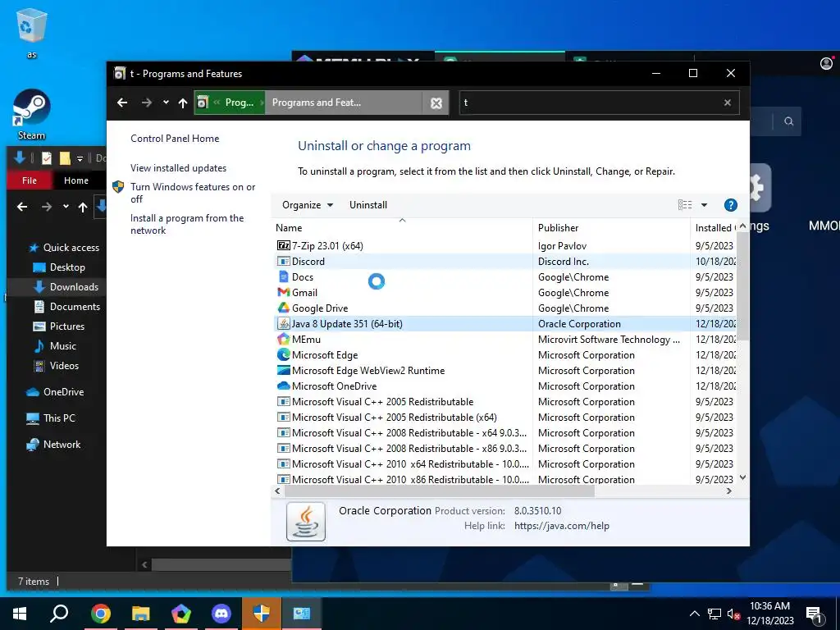
Task: Clear the search box text
Action: pyautogui.click(x=727, y=103)
